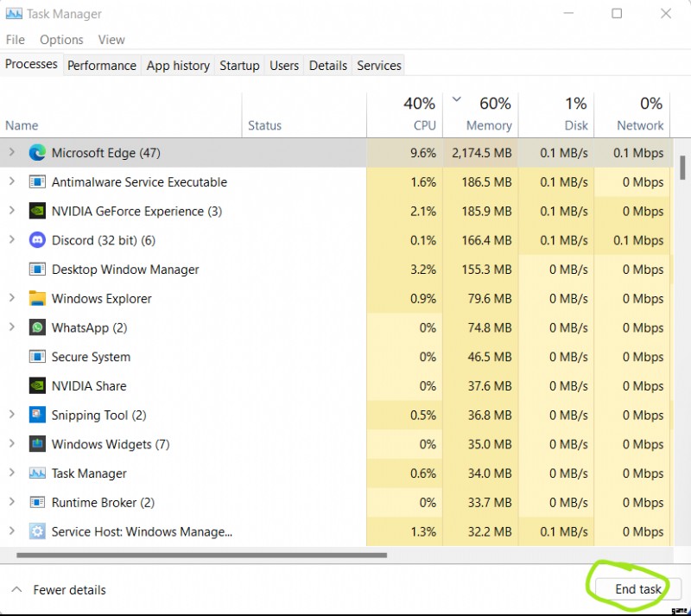Click the Windows Widgets icon
691x616 pixels.
pyautogui.click(x=37, y=443)
